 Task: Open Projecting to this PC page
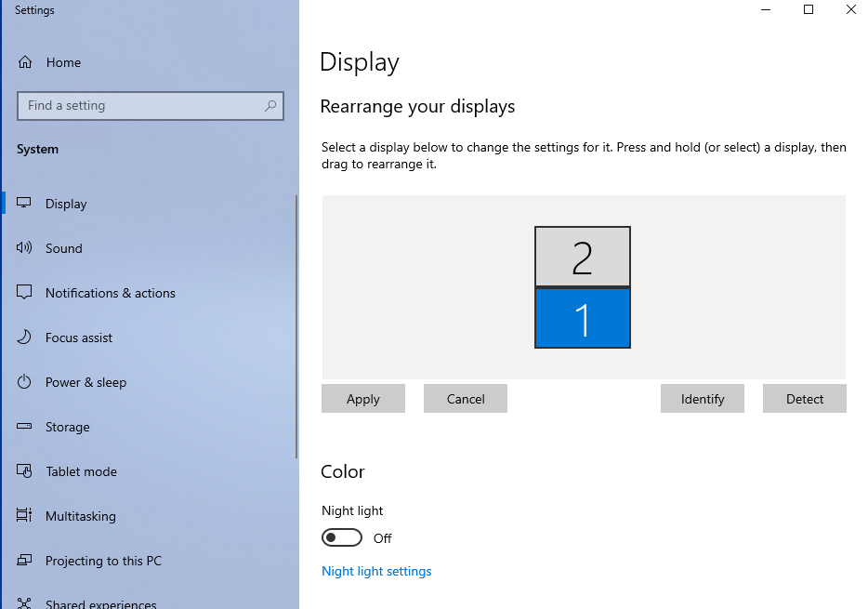102,561
